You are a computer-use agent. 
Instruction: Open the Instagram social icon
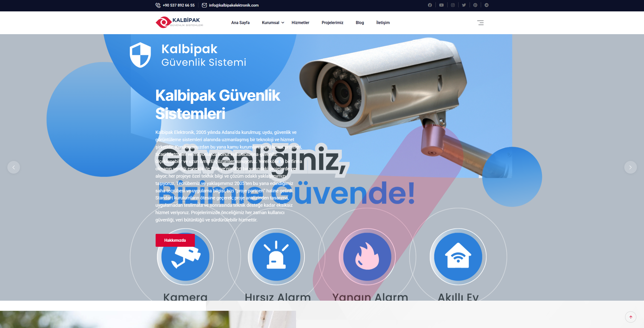(x=453, y=5)
